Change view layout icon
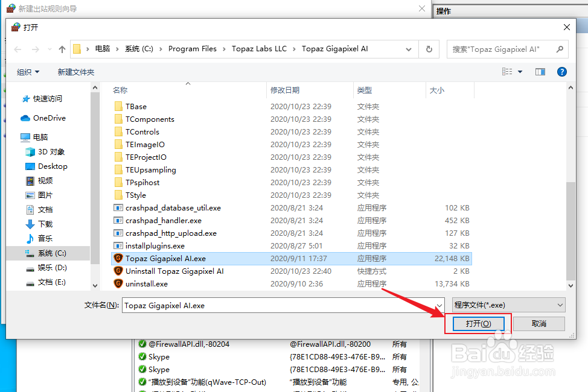 507,72
